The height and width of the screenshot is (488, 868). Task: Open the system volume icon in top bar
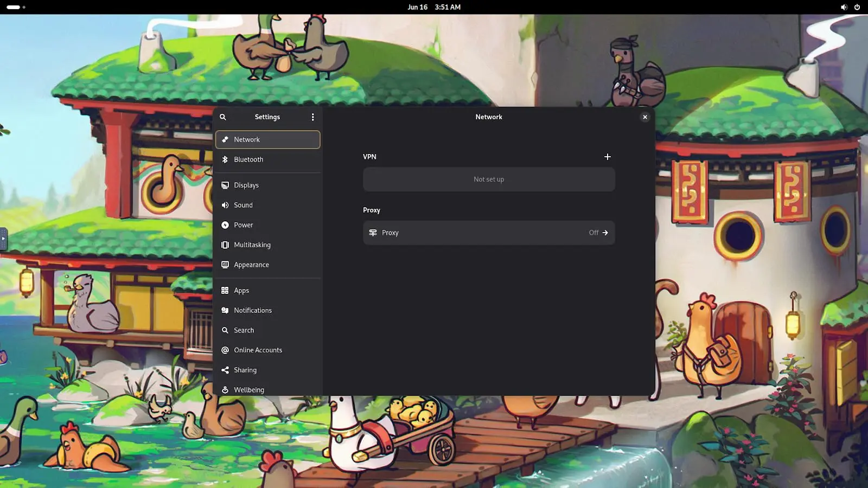(844, 7)
